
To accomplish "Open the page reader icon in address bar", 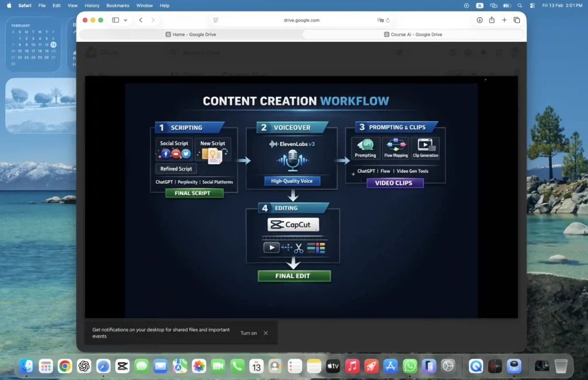I will tap(215, 20).
